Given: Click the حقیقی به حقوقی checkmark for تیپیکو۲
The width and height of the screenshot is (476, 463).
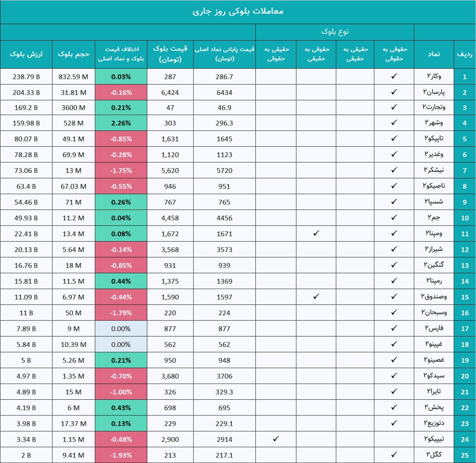Looking at the screenshot, I should click(x=276, y=439).
